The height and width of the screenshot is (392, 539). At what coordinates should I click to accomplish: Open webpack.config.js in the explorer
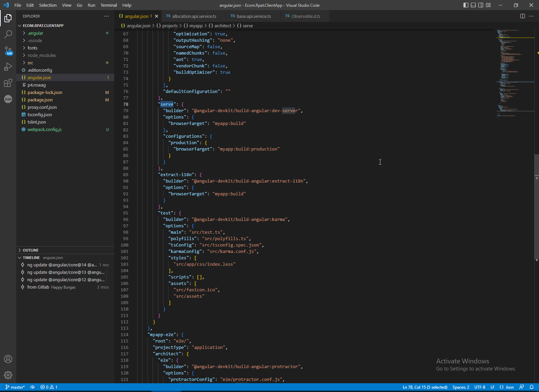click(44, 130)
